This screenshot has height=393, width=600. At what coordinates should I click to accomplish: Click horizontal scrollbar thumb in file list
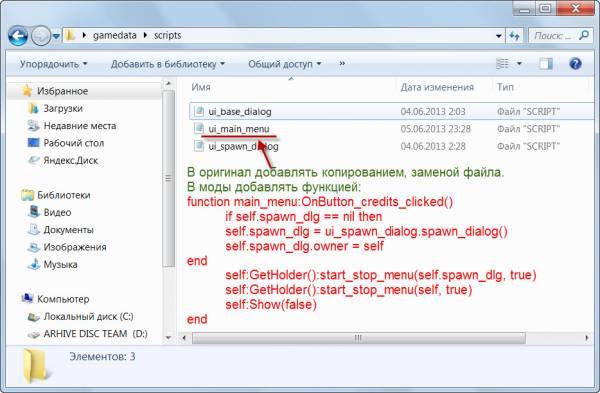pyautogui.click(x=359, y=338)
